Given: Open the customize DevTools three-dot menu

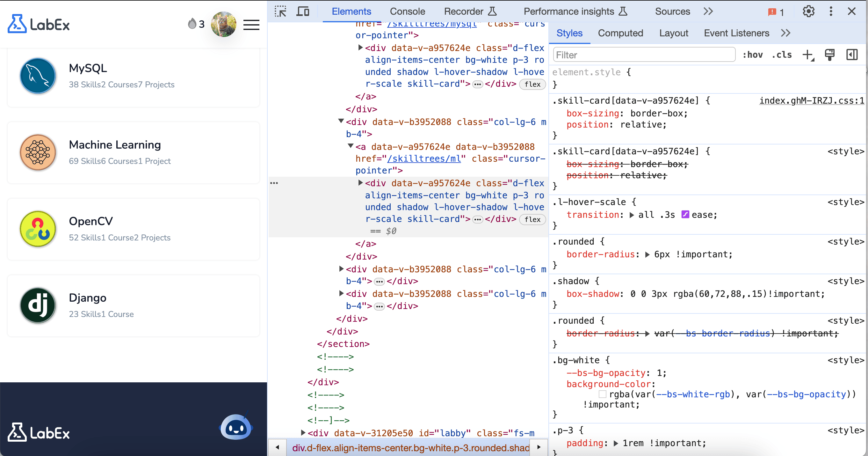Looking at the screenshot, I should (x=831, y=11).
